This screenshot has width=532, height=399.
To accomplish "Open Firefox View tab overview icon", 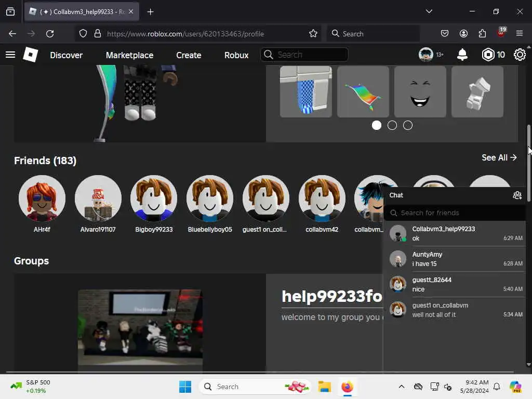I will (10, 12).
